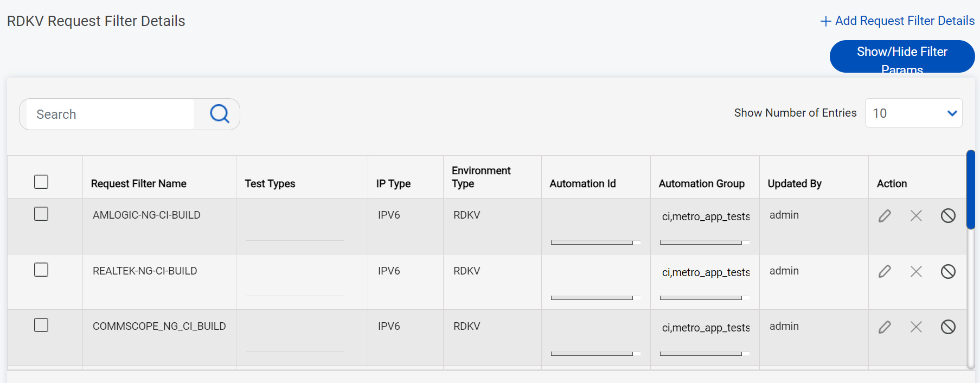
Task: Delete the AMLOGIC-NG-CI-BUILD filter with X icon
Action: [x=916, y=216]
